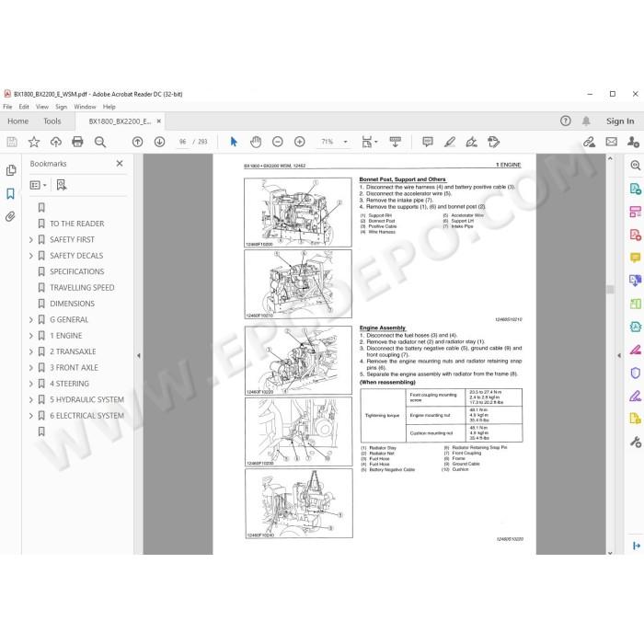The image size is (644, 644).
Task: Click the Zoom in plus icon
Action: pos(299,142)
